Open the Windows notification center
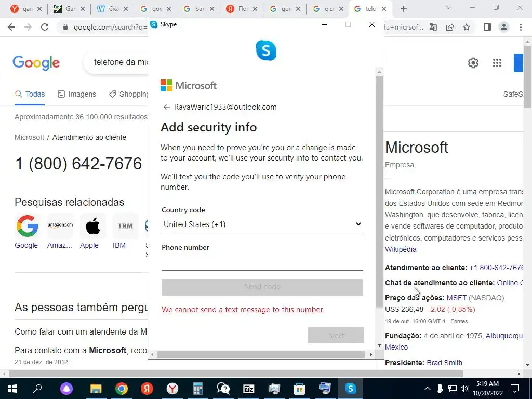 tap(515, 389)
